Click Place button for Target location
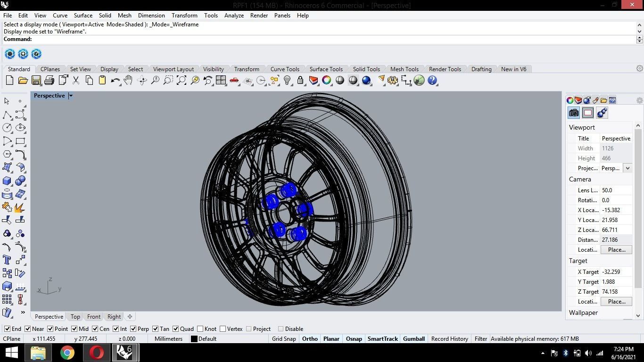The image size is (644, 362). [616, 302]
